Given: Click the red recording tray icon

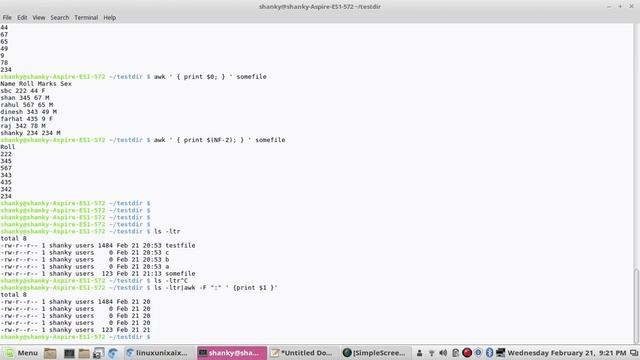Looking at the screenshot, I should pyautogui.click(x=467, y=353).
